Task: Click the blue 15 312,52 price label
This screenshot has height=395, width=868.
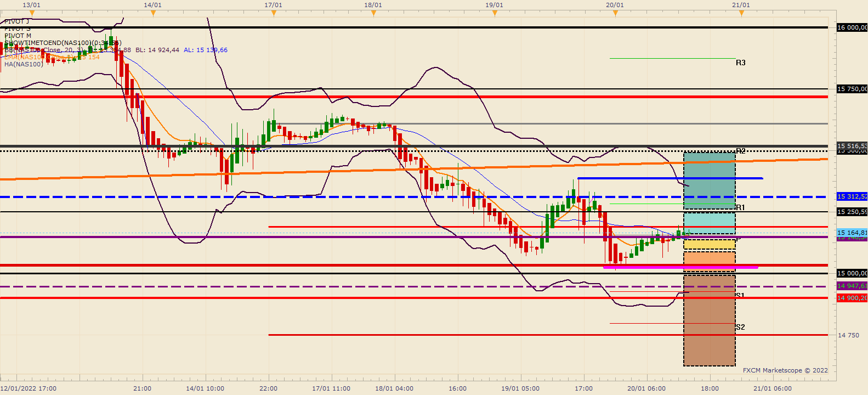Action: tap(852, 196)
